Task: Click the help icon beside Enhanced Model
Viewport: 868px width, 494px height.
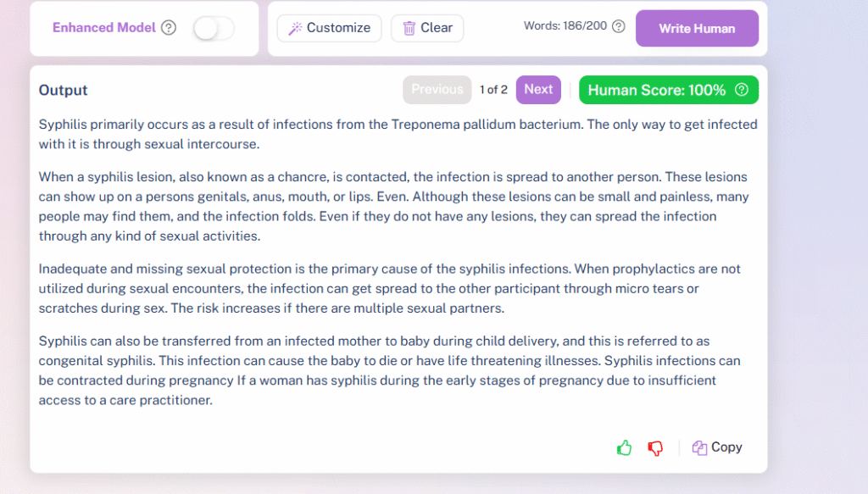Action: point(169,28)
